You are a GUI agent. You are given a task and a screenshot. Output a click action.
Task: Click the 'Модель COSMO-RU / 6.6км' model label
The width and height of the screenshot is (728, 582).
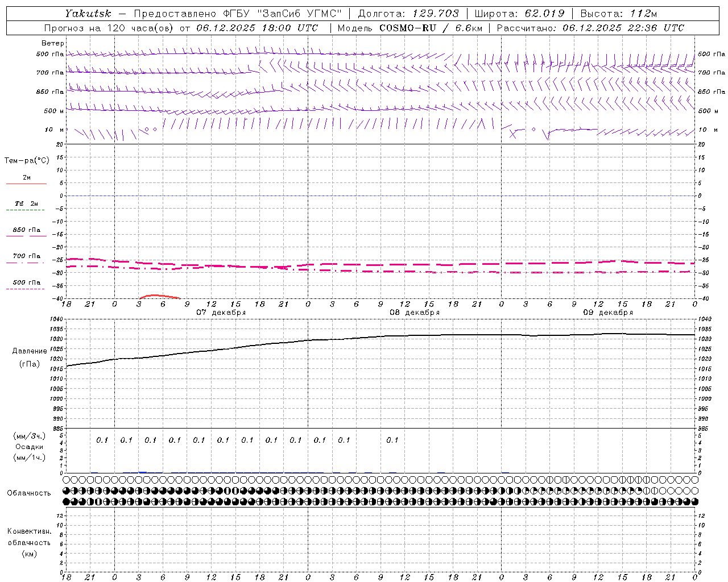pos(409,28)
